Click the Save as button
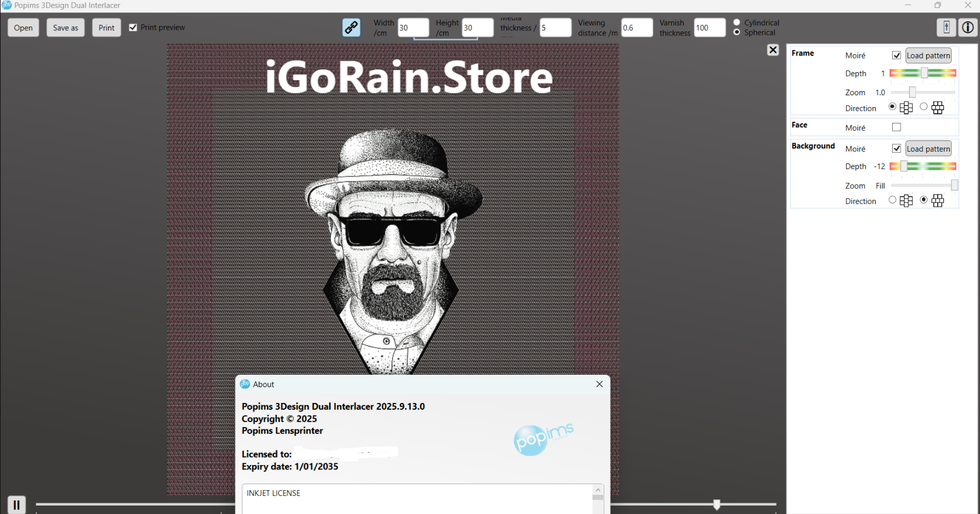The width and height of the screenshot is (980, 514). pos(65,28)
